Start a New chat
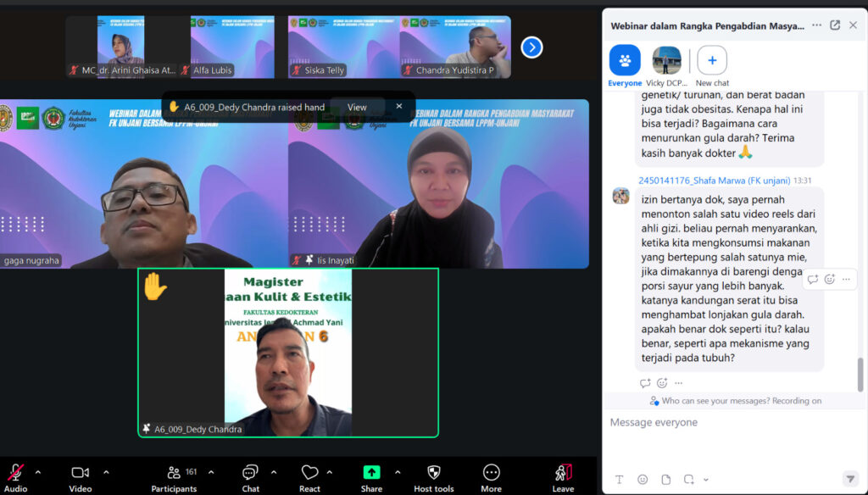 (712, 61)
